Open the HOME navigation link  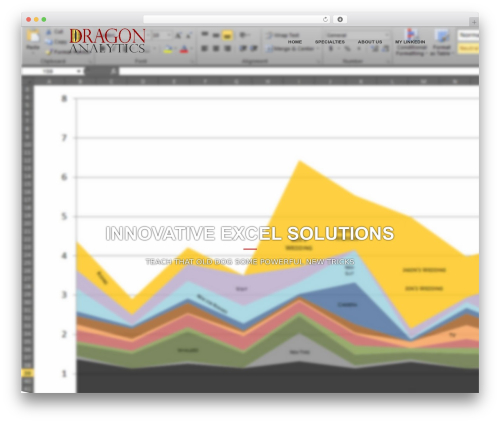click(x=295, y=42)
